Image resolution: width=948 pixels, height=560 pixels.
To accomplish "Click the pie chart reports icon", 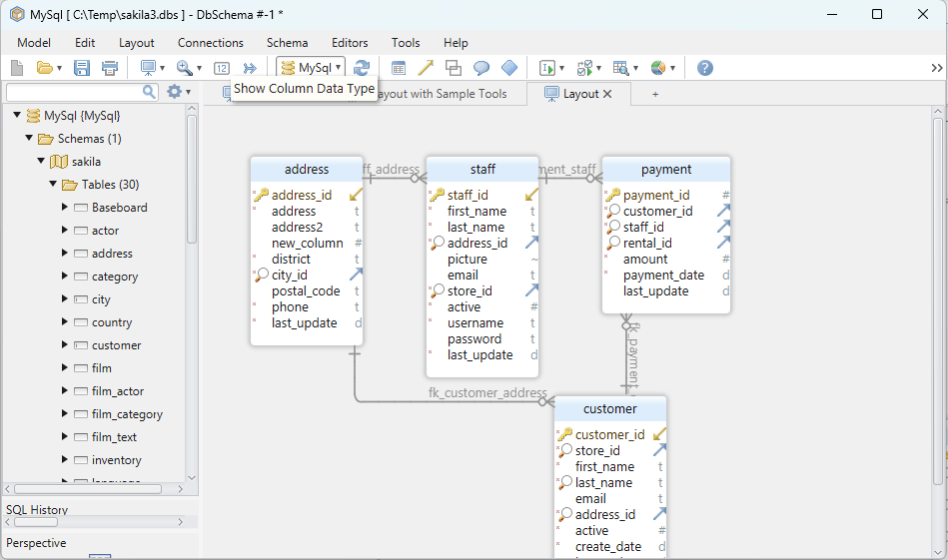I will (658, 68).
